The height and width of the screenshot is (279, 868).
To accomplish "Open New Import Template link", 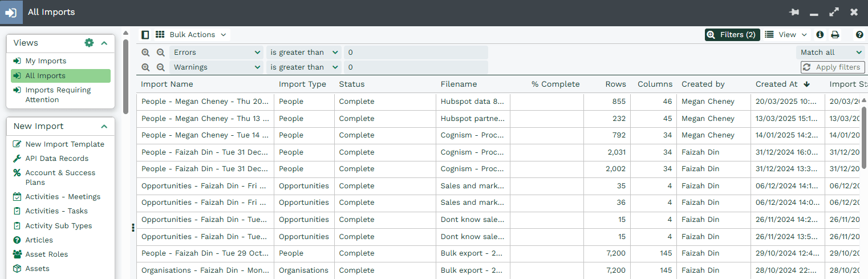I will [64, 144].
